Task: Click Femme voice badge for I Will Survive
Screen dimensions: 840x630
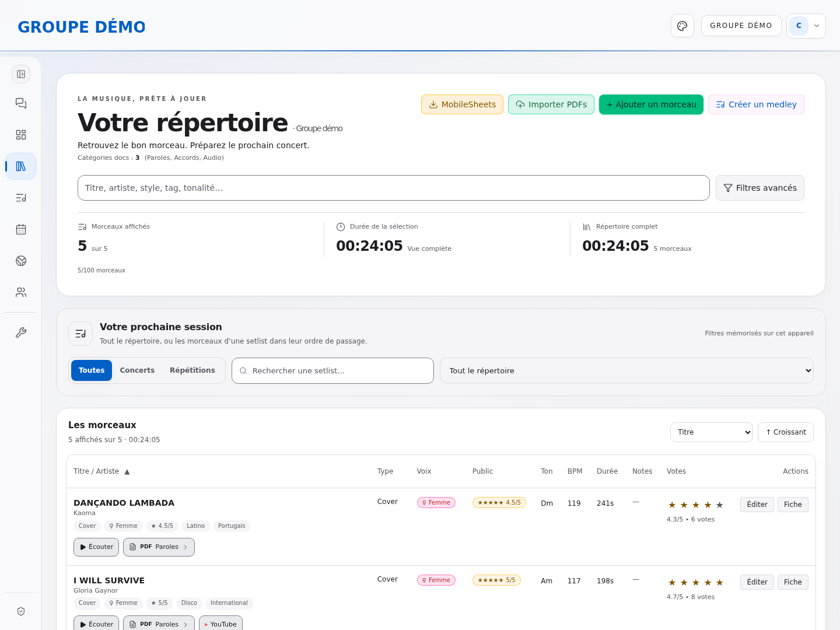Action: coord(436,580)
